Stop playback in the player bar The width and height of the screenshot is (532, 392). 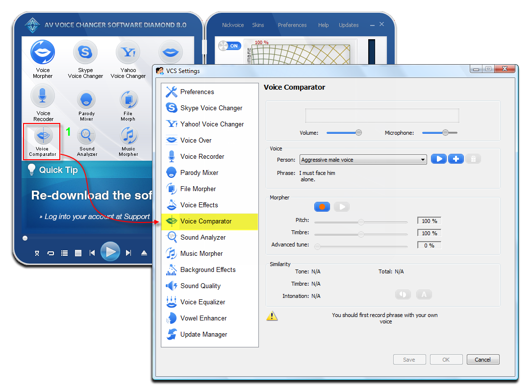(x=78, y=253)
